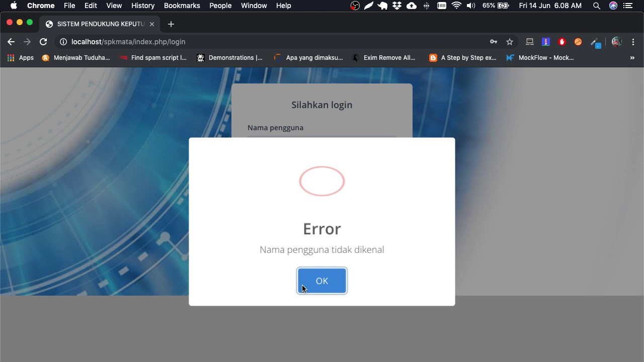This screenshot has height=362, width=644.
Task: Open the Menjawab Tuduha... bookmark
Action: pos(75,58)
